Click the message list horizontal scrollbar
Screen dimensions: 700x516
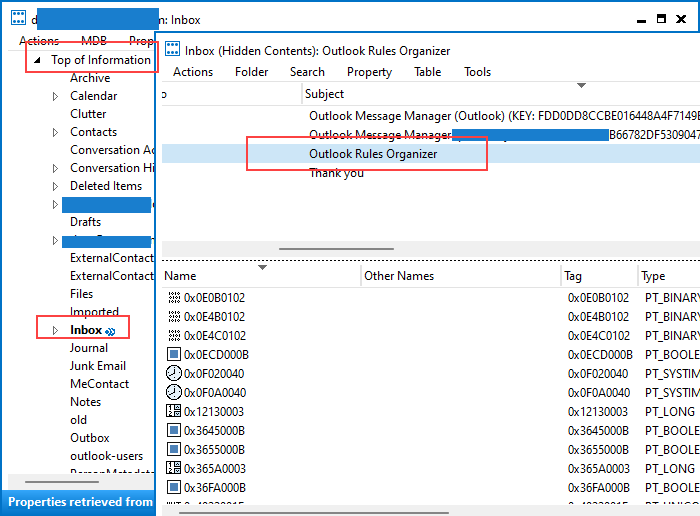pyautogui.click(x=336, y=249)
